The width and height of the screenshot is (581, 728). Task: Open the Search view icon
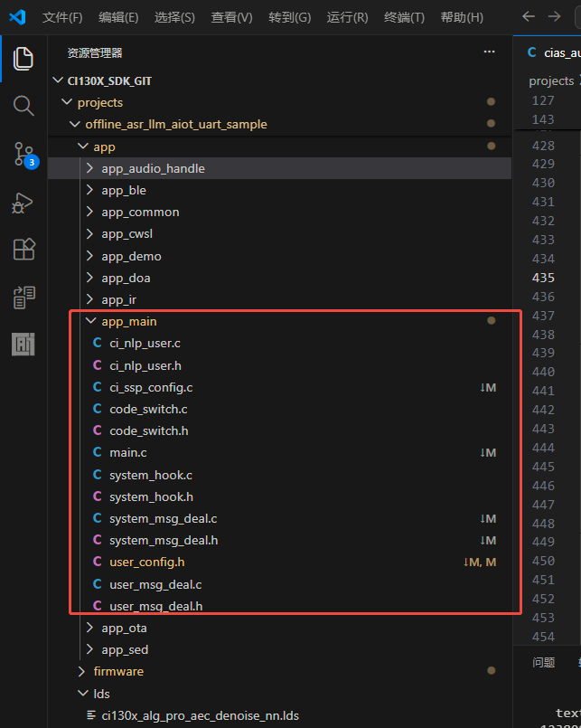click(23, 106)
